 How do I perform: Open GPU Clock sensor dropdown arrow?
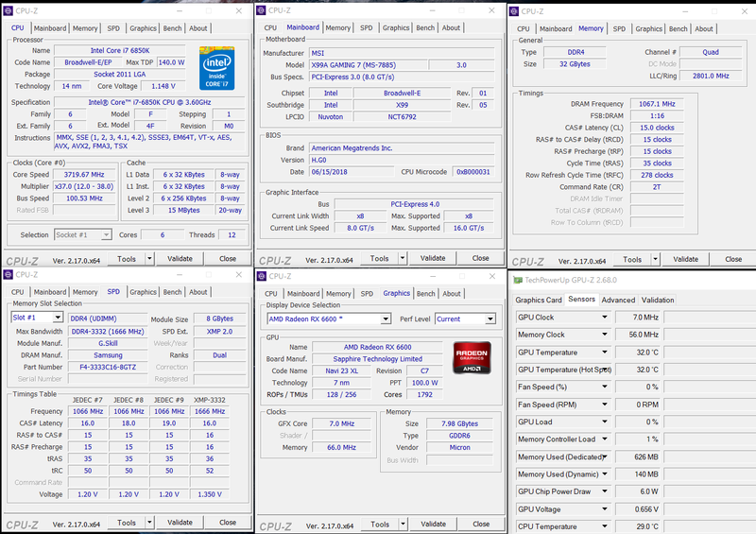[x=605, y=317]
